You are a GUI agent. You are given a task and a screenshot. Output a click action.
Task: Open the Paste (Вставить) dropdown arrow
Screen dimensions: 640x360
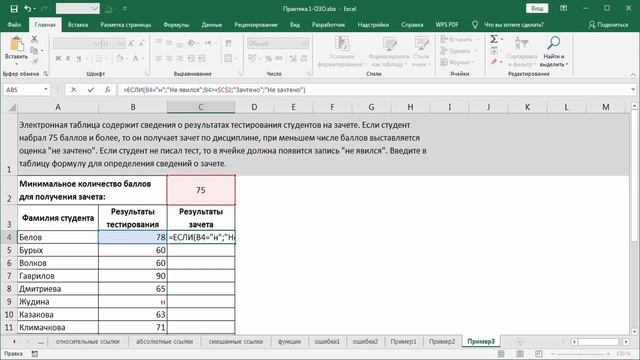[16, 64]
